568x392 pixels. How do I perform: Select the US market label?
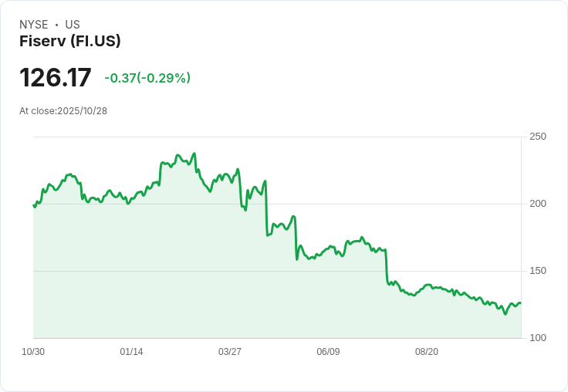pos(73,25)
